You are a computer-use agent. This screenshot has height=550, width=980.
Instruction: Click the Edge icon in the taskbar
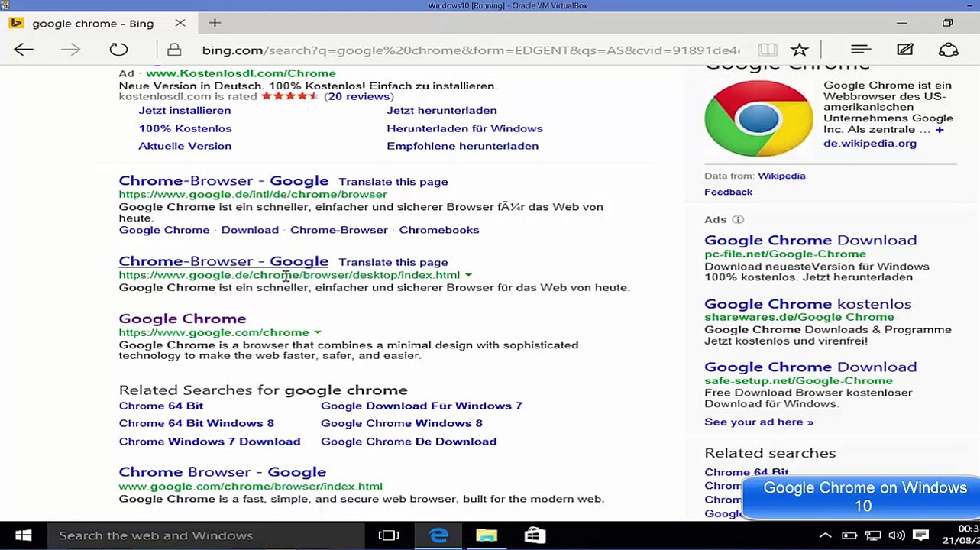438,535
